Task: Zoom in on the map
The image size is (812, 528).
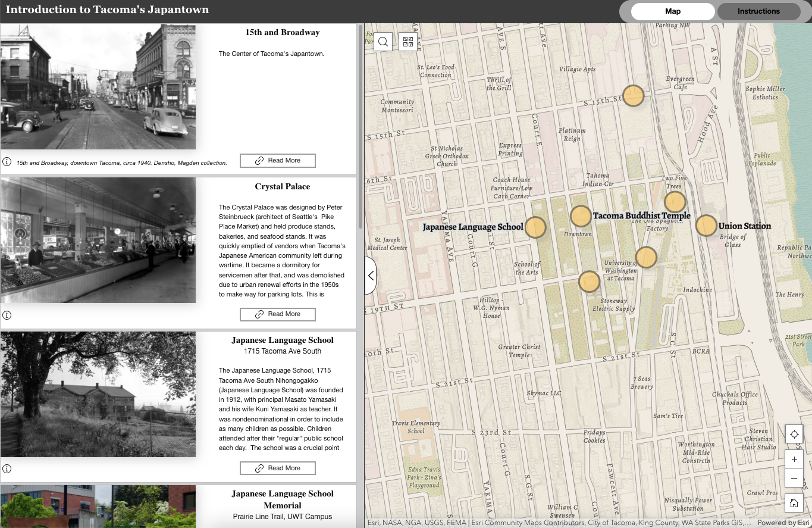Action: click(x=794, y=459)
